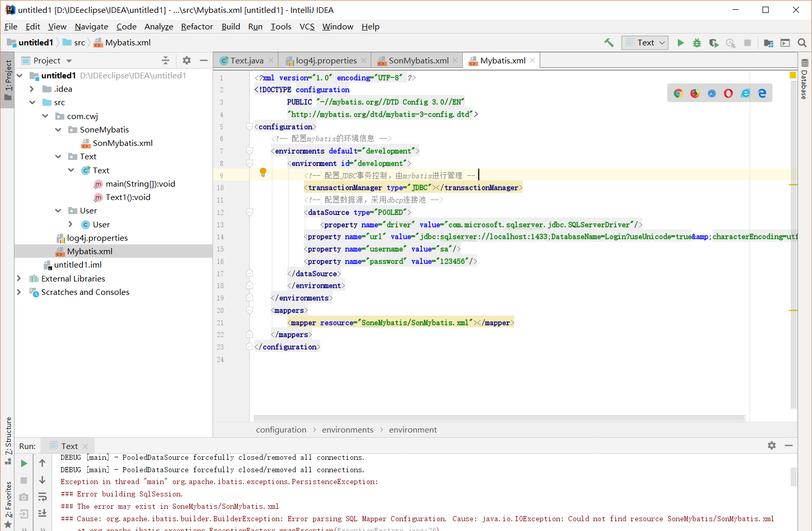This screenshot has height=531, width=812.
Task: Click the configuration breadcrumb below editor
Action: click(x=281, y=430)
